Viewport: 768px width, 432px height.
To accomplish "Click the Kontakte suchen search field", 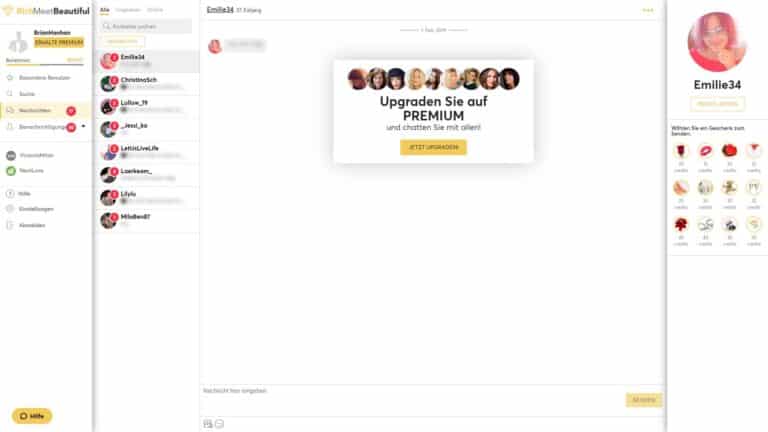I will point(145,26).
